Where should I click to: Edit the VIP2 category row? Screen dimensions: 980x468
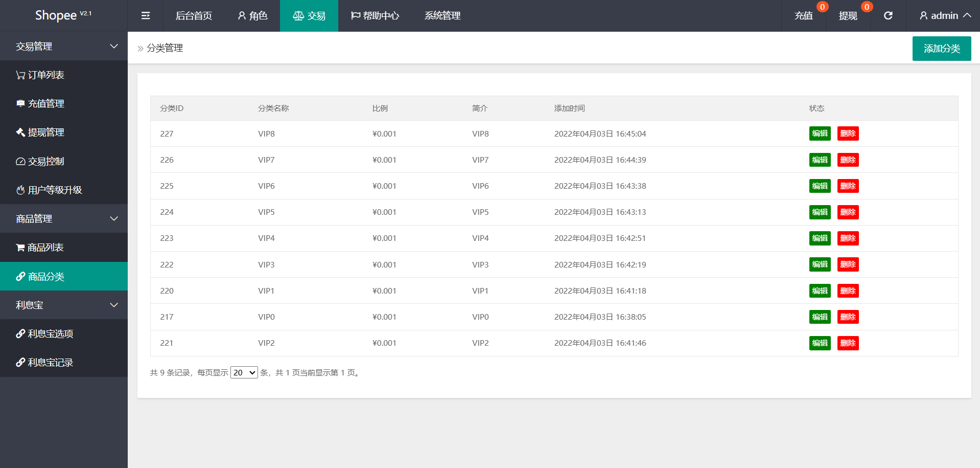(820, 343)
